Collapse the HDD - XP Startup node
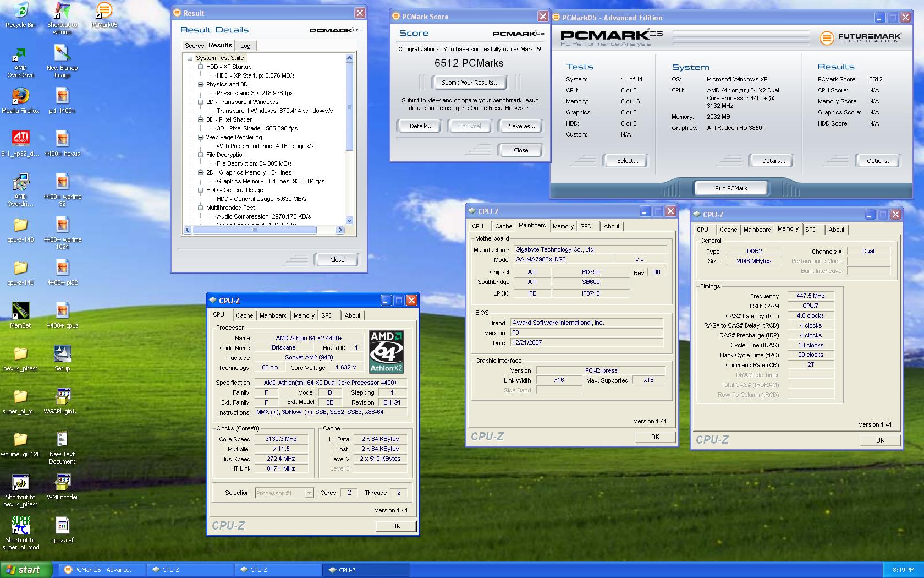This screenshot has height=578, width=924. (x=201, y=67)
